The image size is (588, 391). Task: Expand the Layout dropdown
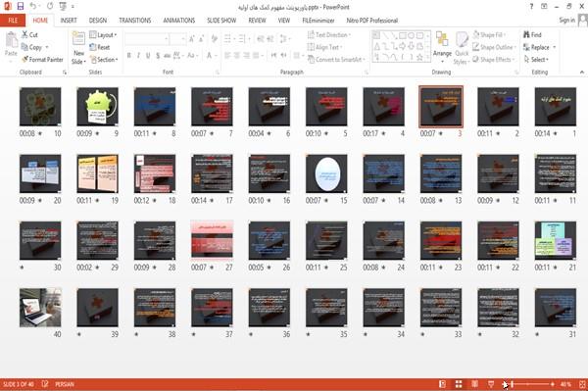103,35
